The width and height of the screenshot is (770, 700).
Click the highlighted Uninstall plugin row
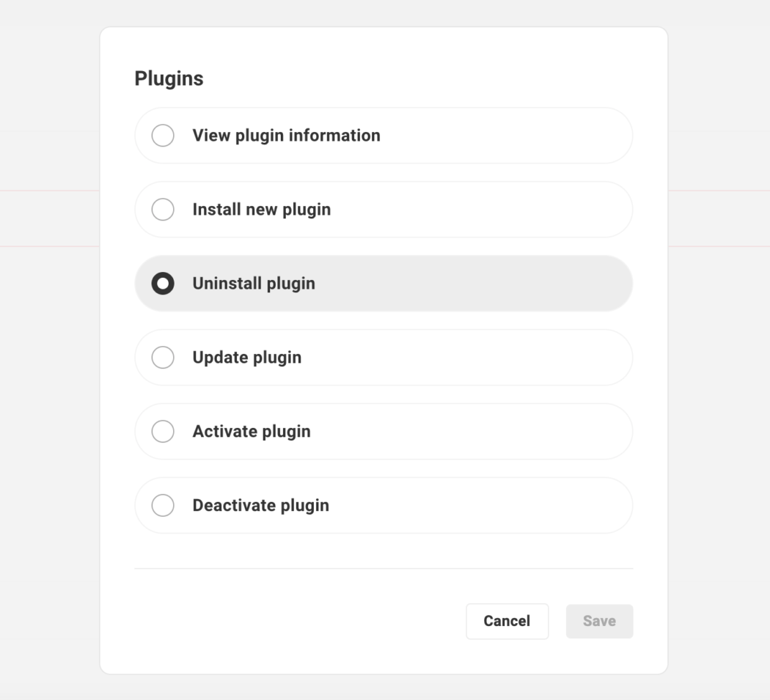tap(383, 283)
